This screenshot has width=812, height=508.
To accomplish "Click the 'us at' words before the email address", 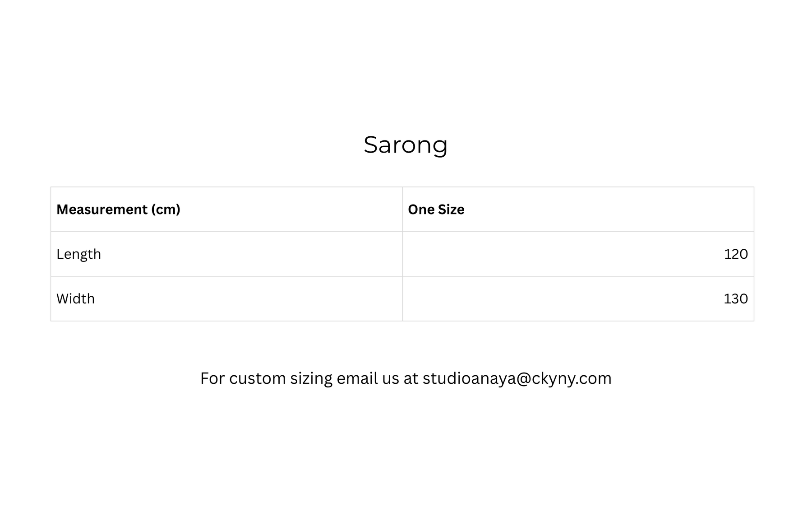I will (x=401, y=378).
